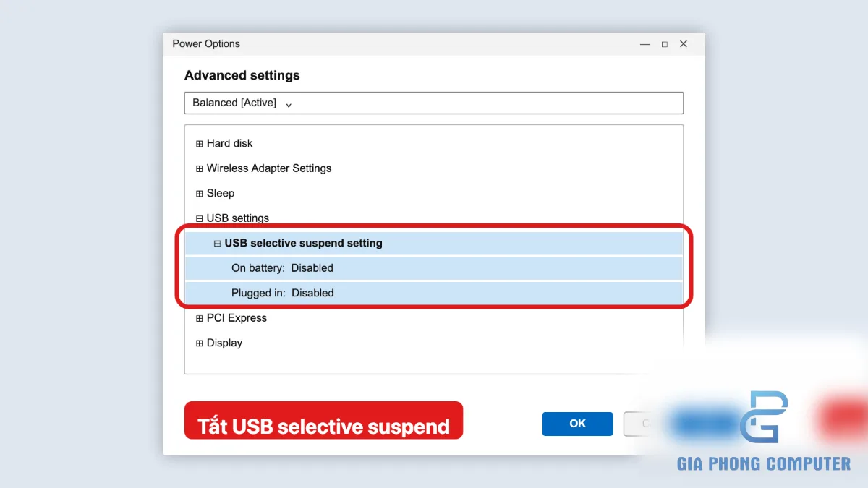868x488 pixels.
Task: Expand the Hard disk tree node
Action: point(200,144)
